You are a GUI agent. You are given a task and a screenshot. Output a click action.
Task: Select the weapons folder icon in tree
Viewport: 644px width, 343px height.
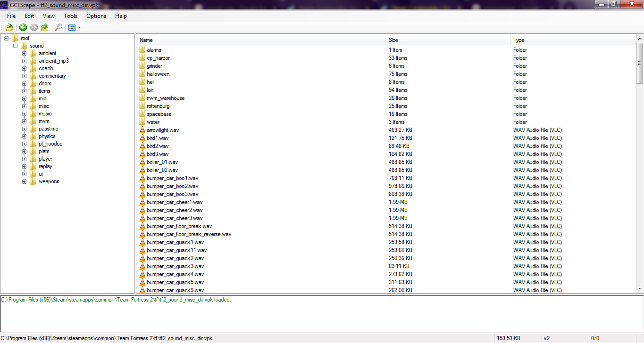click(33, 181)
